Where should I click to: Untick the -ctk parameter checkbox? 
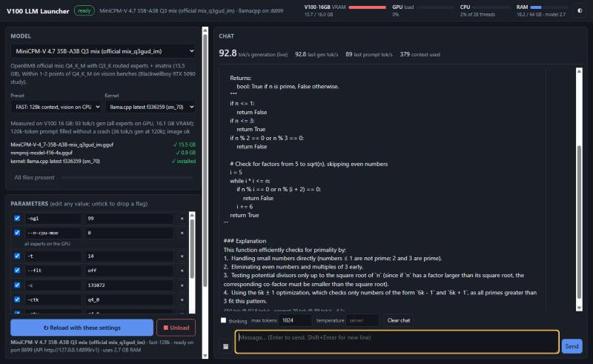[x=17, y=300]
